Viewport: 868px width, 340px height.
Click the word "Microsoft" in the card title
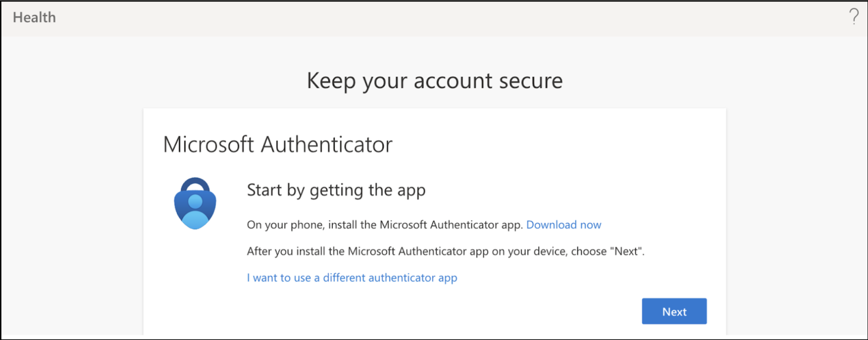209,145
